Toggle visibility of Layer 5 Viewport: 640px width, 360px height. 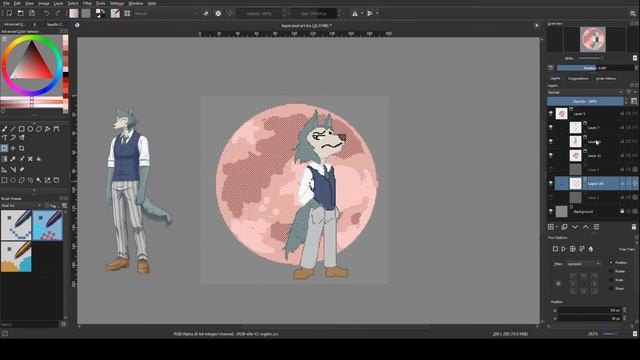pyautogui.click(x=551, y=113)
